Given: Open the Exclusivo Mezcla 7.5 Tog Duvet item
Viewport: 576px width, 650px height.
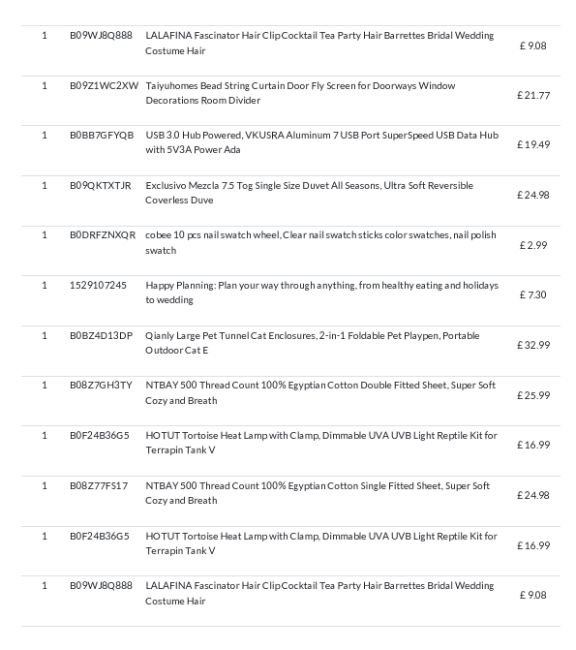Looking at the screenshot, I should tap(309, 193).
